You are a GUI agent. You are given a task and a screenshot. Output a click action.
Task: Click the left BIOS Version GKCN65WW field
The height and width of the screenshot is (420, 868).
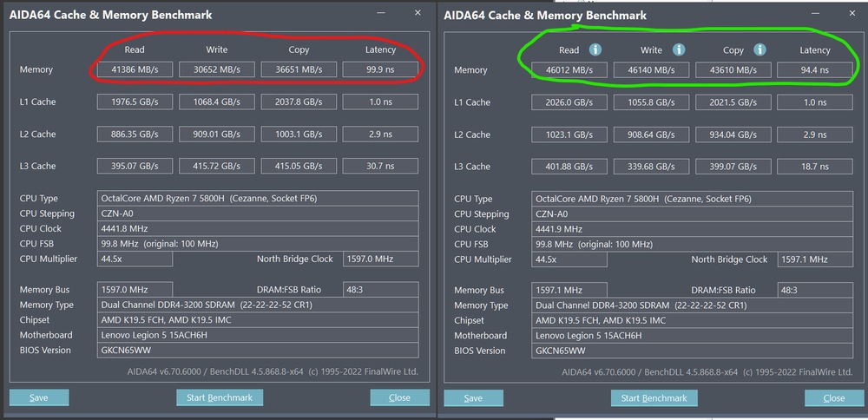click(x=258, y=350)
